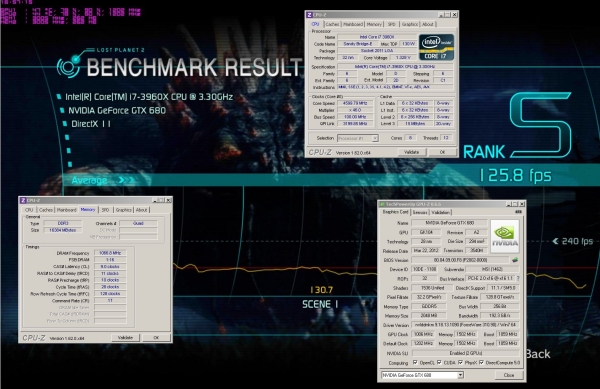Click the Bus Interface question mark icon
The image size is (600, 389).
(x=518, y=278)
